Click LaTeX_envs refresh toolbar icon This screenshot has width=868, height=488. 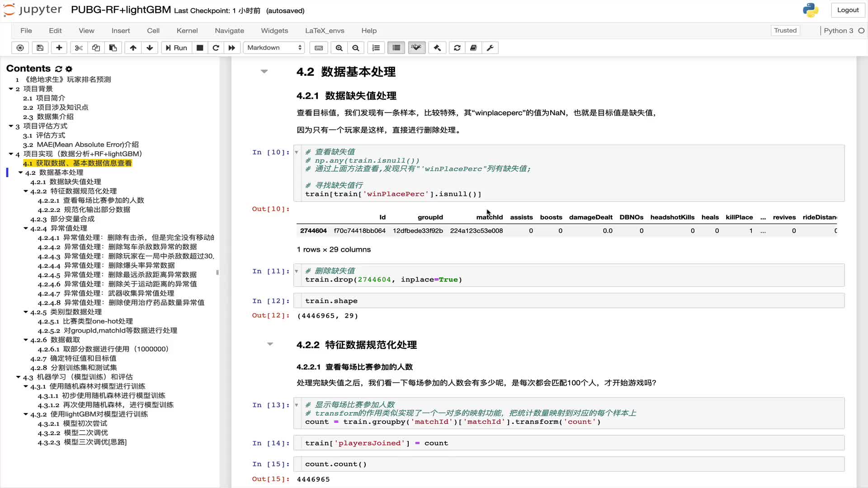pos(457,48)
